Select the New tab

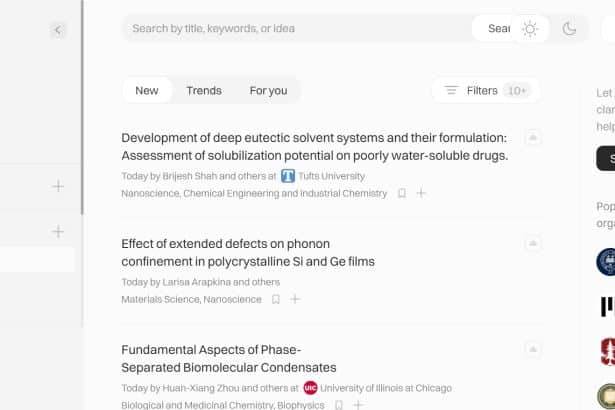(147, 91)
